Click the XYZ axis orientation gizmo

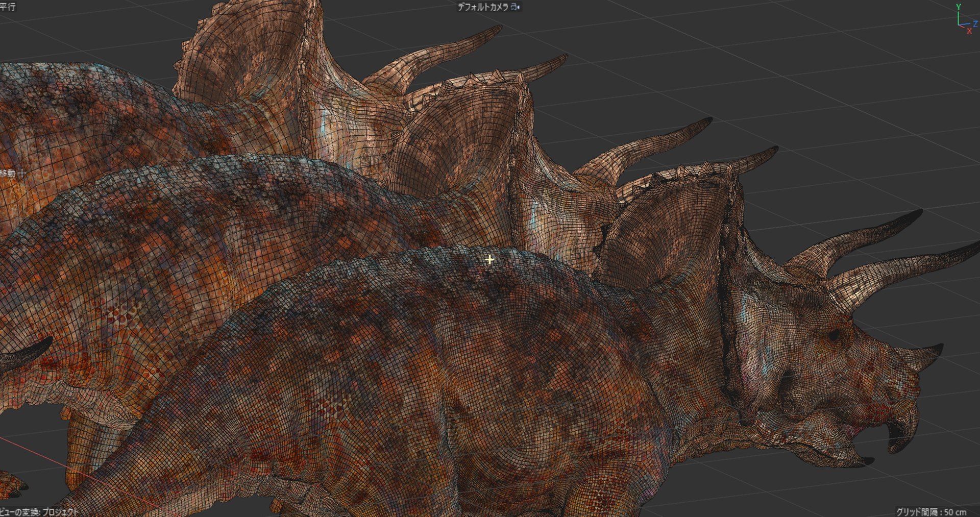pyautogui.click(x=966, y=19)
